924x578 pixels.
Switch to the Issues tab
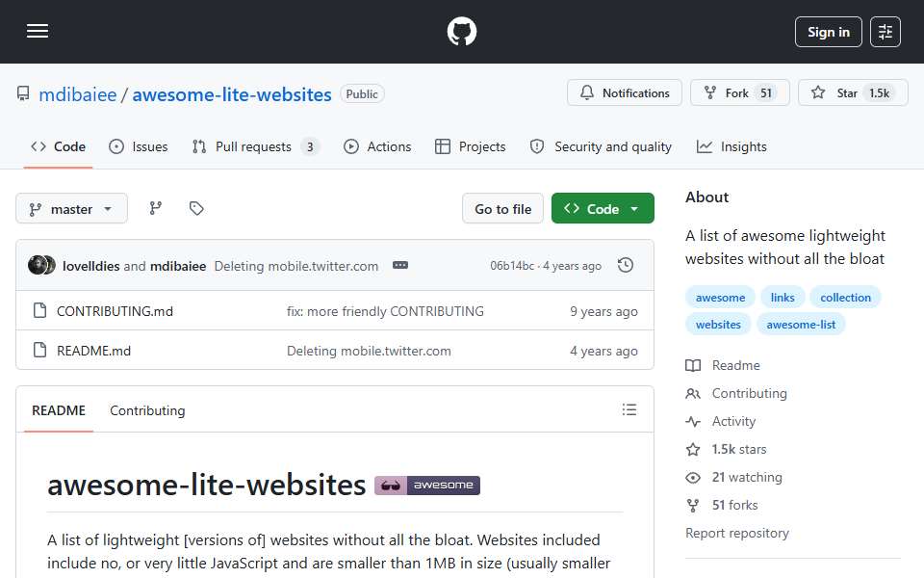[x=139, y=146]
